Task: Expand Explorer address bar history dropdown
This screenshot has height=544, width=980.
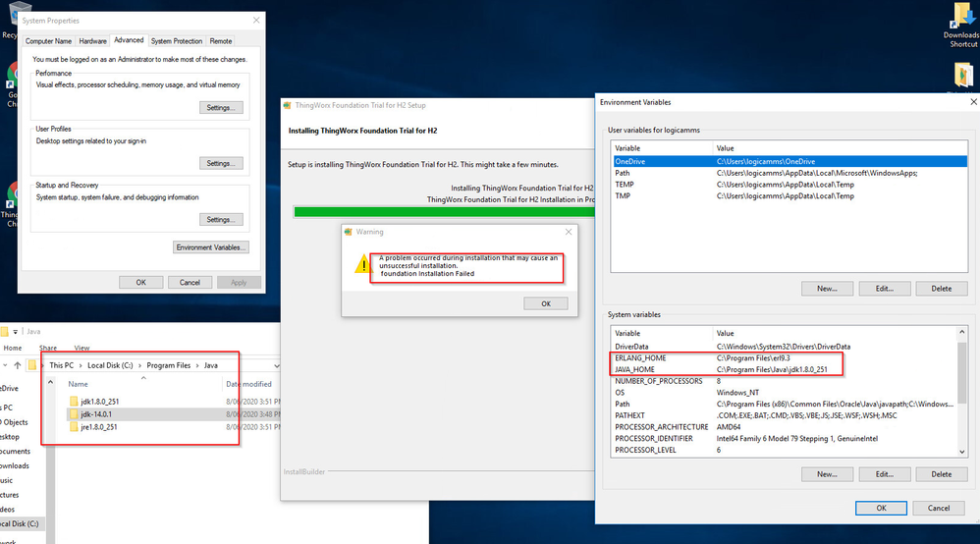Action: point(276,366)
